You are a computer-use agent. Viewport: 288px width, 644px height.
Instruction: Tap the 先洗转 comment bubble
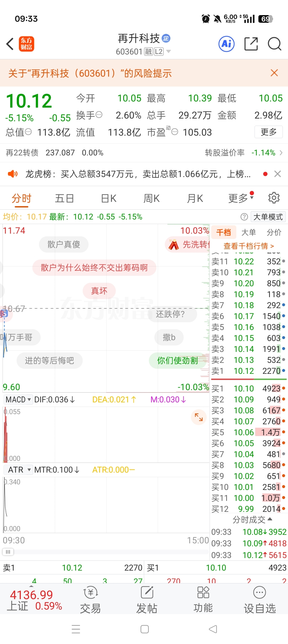click(x=188, y=245)
